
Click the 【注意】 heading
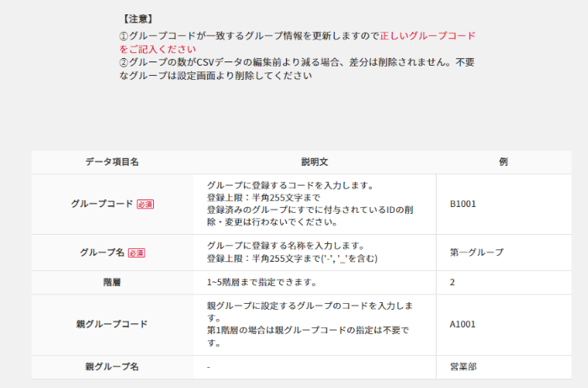tap(138, 19)
